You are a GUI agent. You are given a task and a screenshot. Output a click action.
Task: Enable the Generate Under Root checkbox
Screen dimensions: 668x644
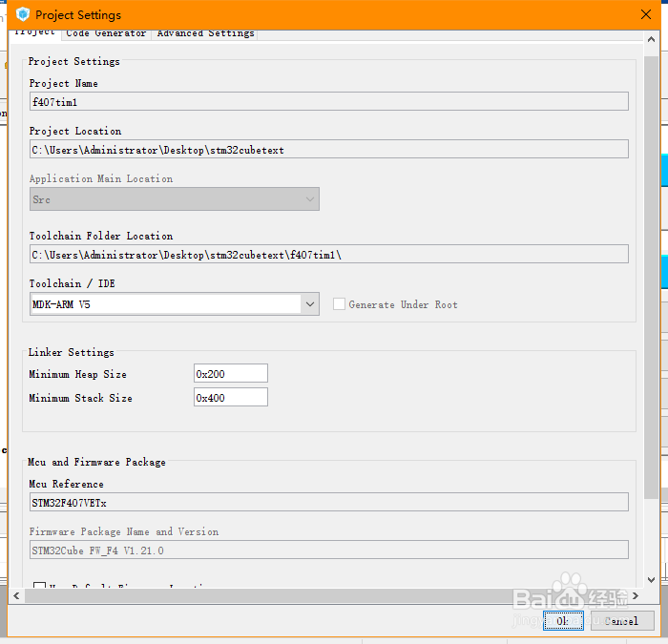coord(339,304)
